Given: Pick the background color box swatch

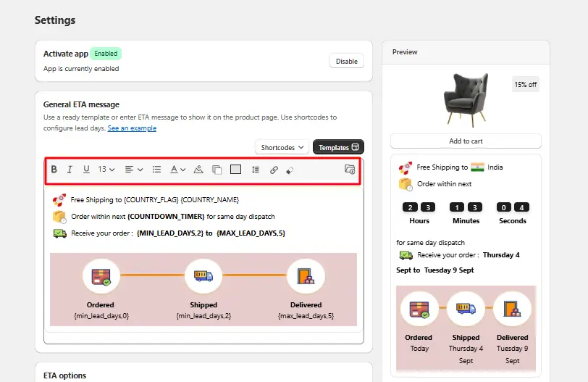Looking at the screenshot, I should (x=235, y=170).
